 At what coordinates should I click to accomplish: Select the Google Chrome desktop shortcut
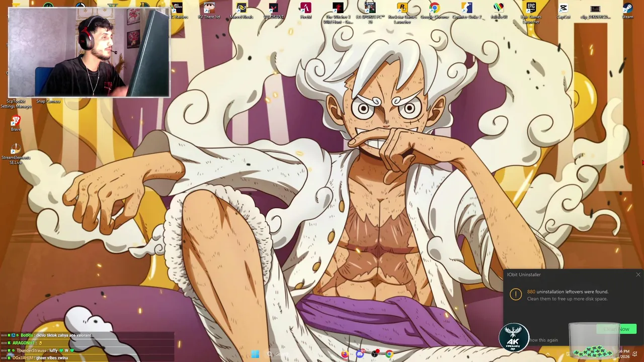(x=434, y=11)
